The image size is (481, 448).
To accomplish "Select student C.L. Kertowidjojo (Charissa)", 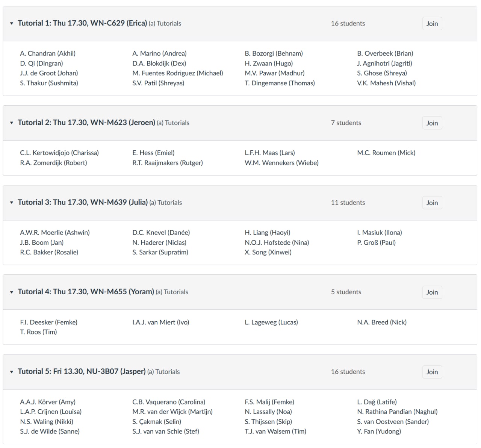I will pyautogui.click(x=59, y=153).
